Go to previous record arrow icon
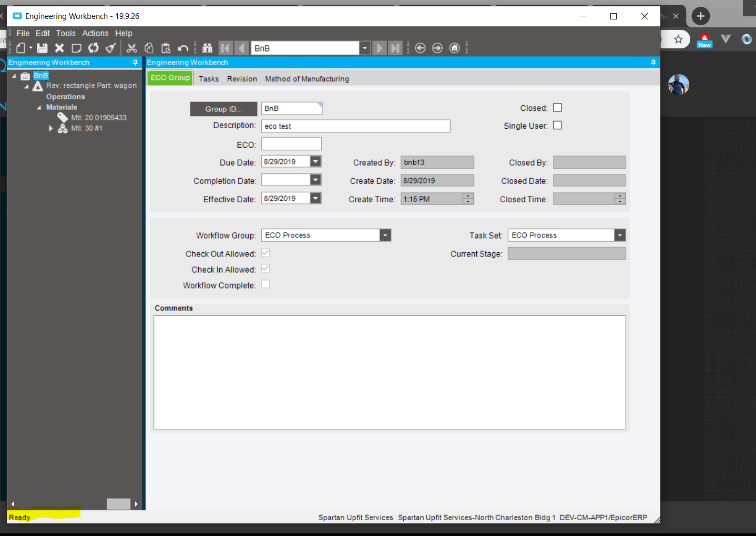Viewport: 756px width, 536px height. point(241,48)
